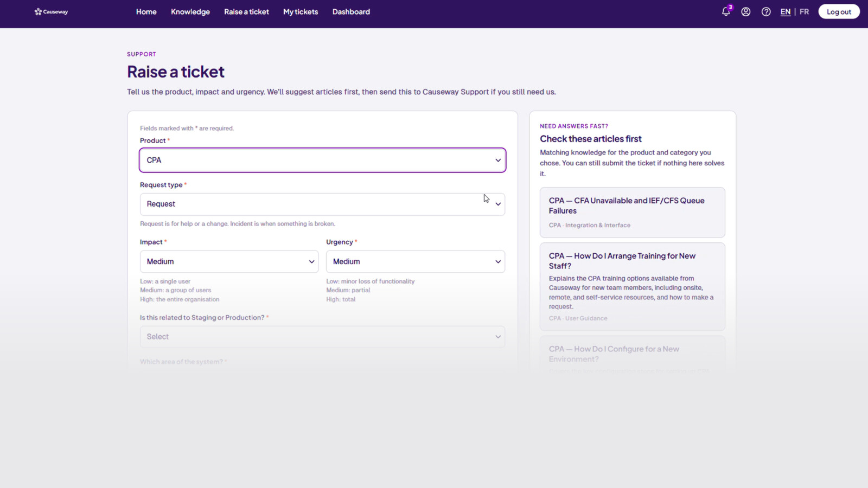The width and height of the screenshot is (868, 488).
Task: Click the Request type help text about Incident
Action: click(238, 223)
